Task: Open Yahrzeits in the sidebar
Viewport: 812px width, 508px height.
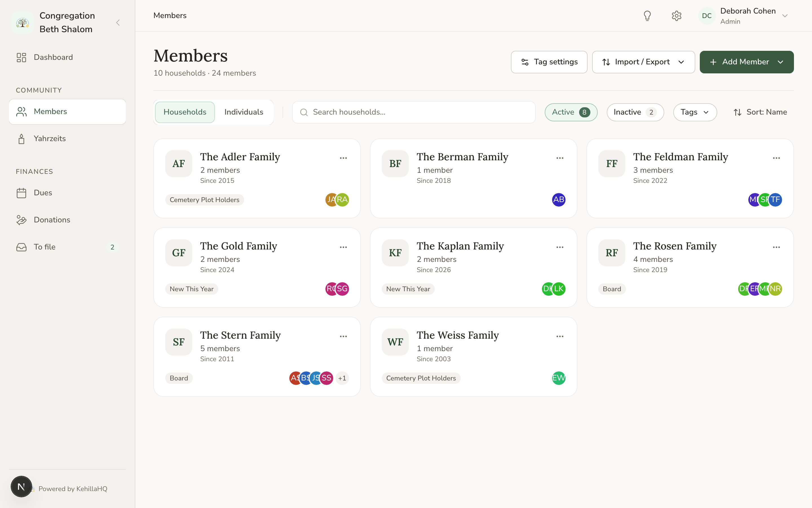Action: [x=67, y=139]
